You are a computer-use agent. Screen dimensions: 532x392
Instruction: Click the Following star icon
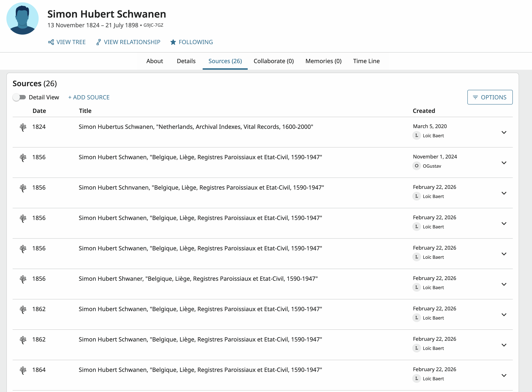(173, 42)
